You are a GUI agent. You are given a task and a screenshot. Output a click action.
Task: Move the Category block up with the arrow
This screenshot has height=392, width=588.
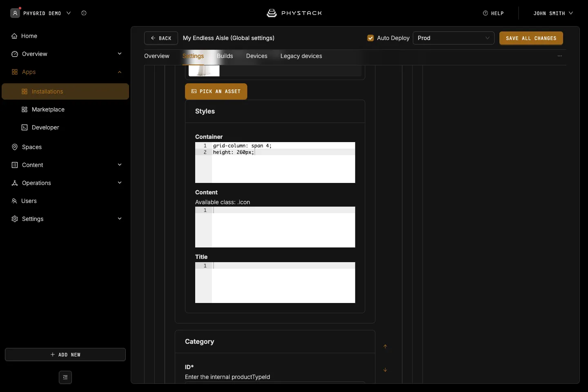click(385, 347)
